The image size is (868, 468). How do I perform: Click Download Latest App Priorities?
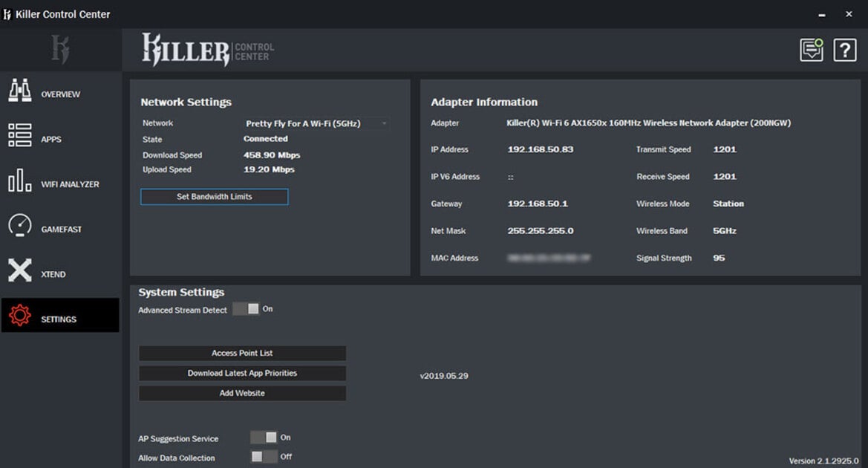click(243, 374)
